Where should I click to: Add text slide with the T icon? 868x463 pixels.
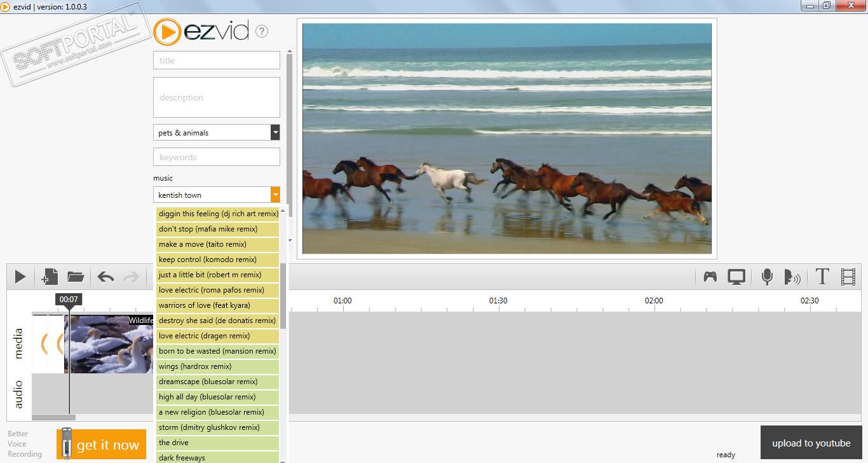pos(822,277)
